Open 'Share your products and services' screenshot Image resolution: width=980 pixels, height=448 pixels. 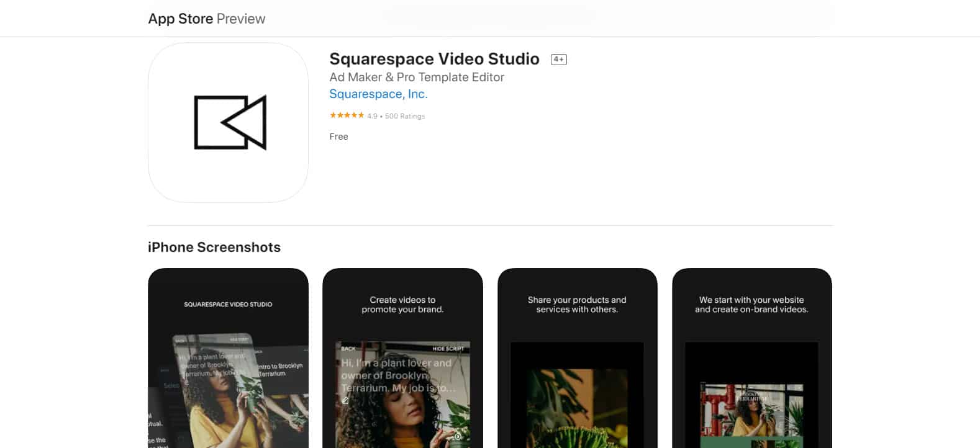[577, 358]
